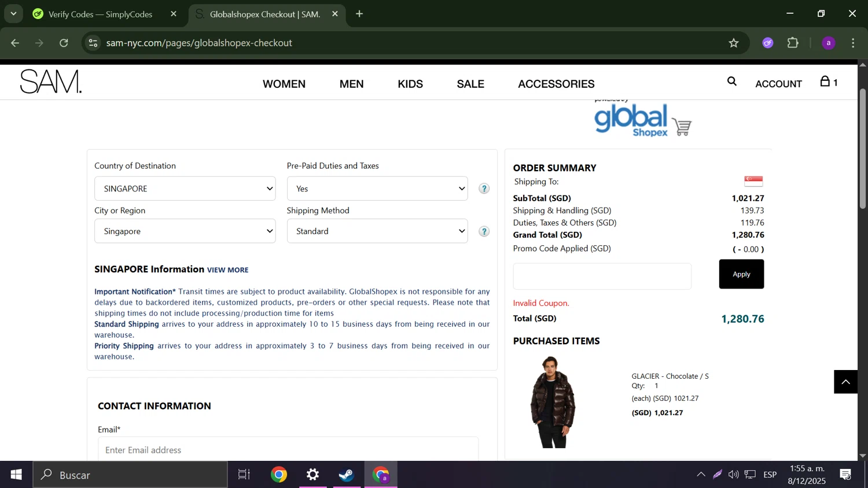Image resolution: width=868 pixels, height=488 pixels.
Task: Click the 'Invalid Coupon.' message
Action: click(541, 303)
